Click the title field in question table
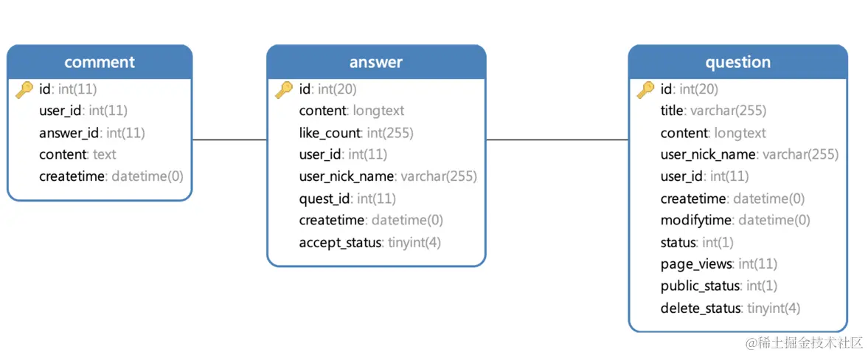Screen dimensions: 868x355 (x=673, y=111)
